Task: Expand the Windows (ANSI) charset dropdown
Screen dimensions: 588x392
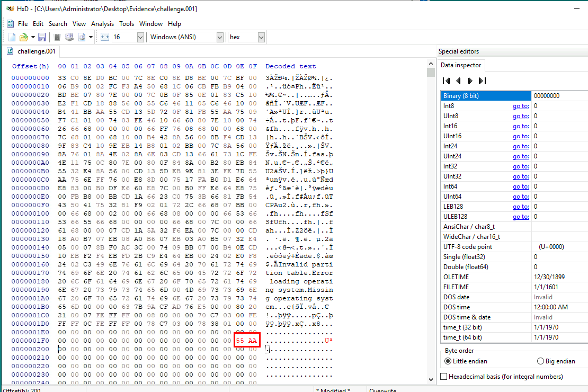Action: [220, 37]
